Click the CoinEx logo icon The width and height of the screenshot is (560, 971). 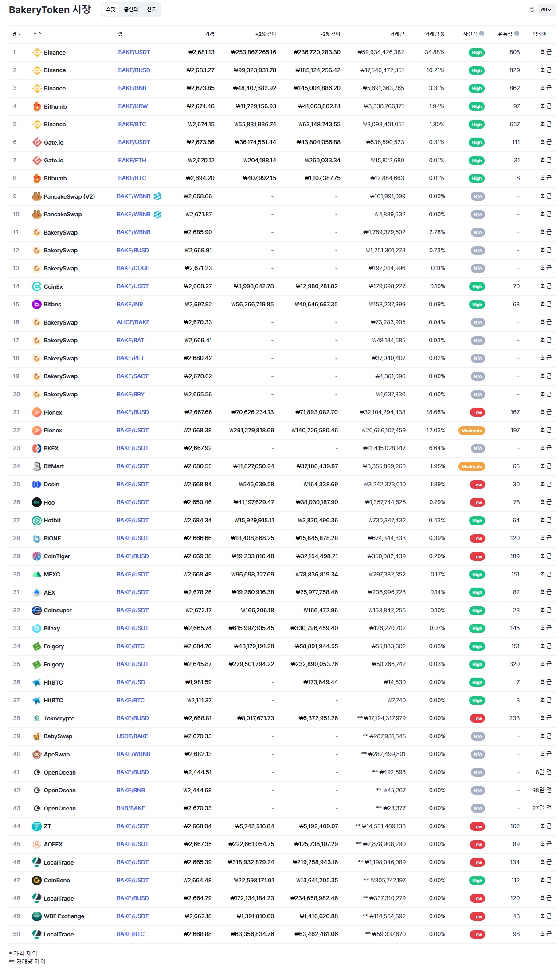[x=37, y=286]
